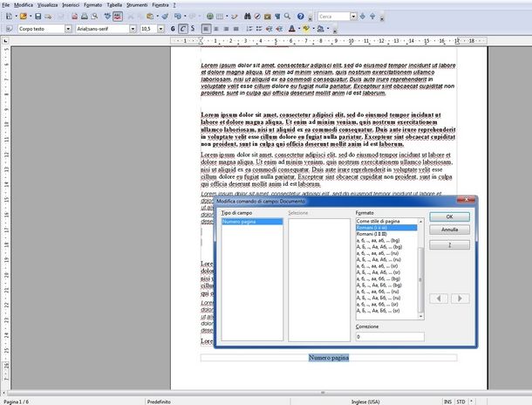Toggle bullet list icon
Screen dimensions: 532x405
(259, 29)
